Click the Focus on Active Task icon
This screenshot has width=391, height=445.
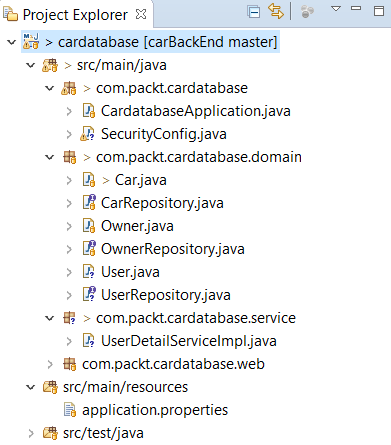(307, 12)
